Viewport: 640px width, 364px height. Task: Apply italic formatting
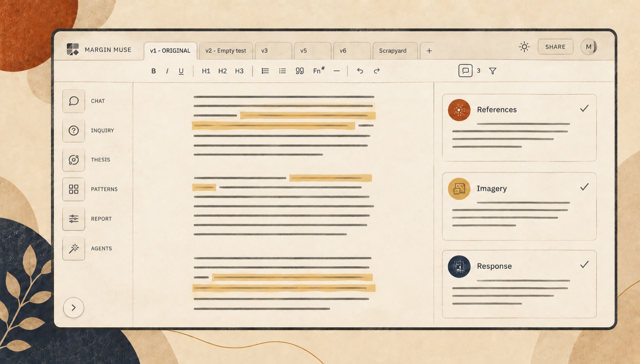[167, 71]
